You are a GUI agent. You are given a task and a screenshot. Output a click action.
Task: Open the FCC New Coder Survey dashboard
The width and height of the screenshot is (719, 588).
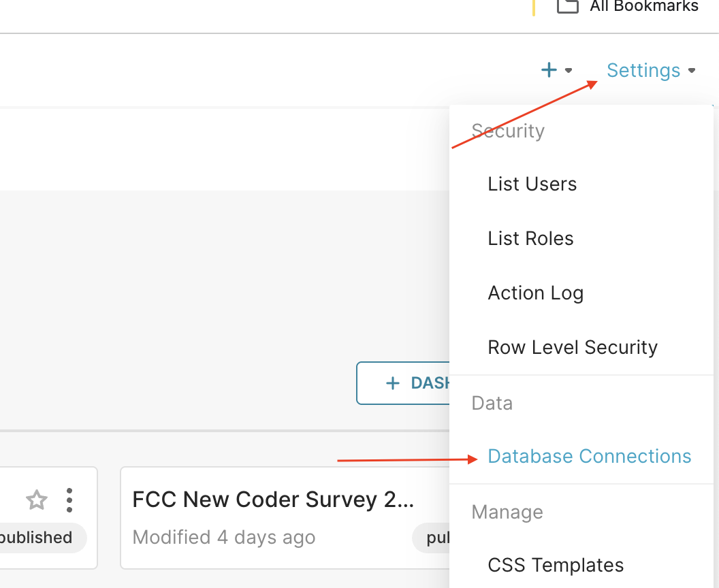click(273, 499)
